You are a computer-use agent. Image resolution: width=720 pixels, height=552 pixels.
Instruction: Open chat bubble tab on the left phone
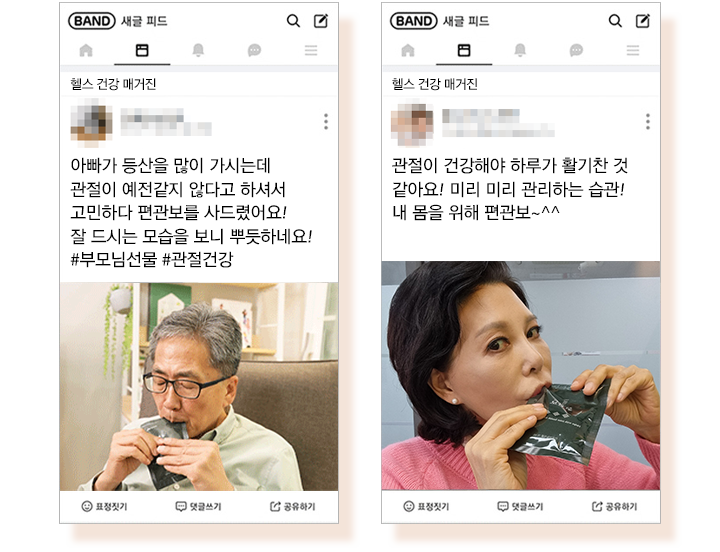pos(254,50)
